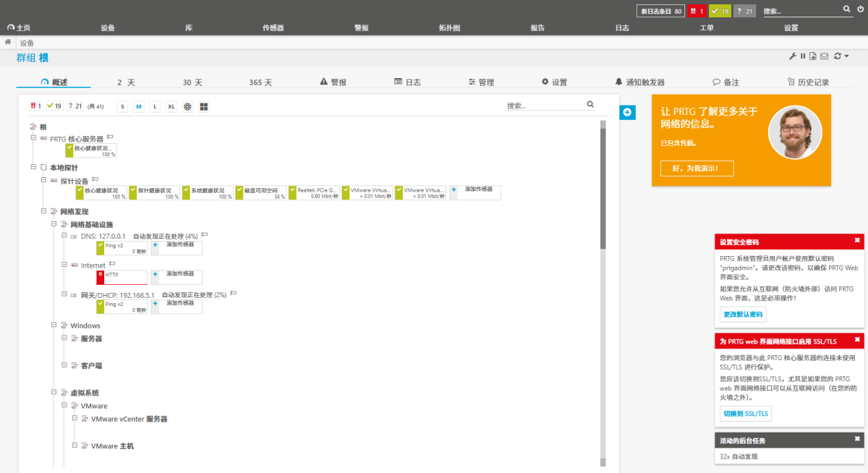Screen dimensions: 868x473
Task: Switch to the 日志 tab
Action: 407,81
